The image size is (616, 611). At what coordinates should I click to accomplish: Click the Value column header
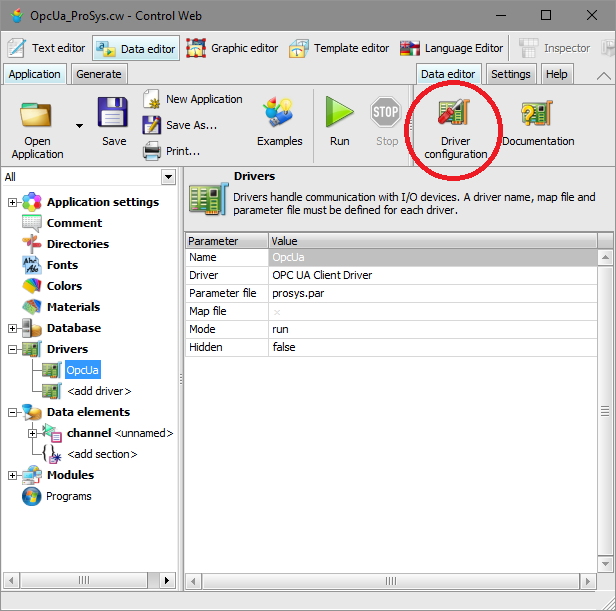(x=433, y=241)
